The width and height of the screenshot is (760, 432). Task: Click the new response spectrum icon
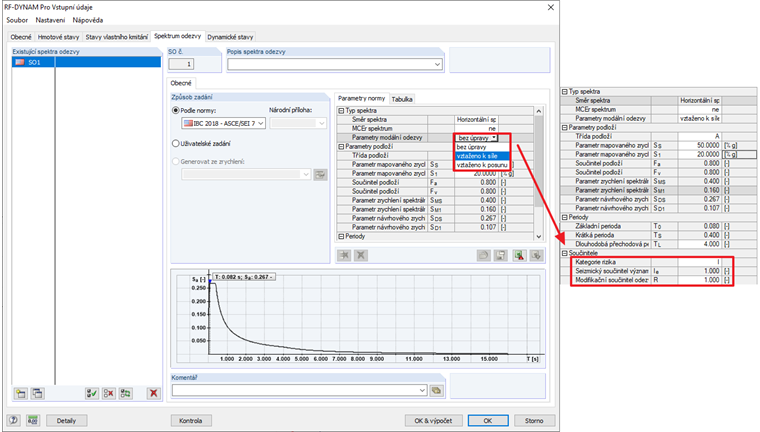[21, 393]
